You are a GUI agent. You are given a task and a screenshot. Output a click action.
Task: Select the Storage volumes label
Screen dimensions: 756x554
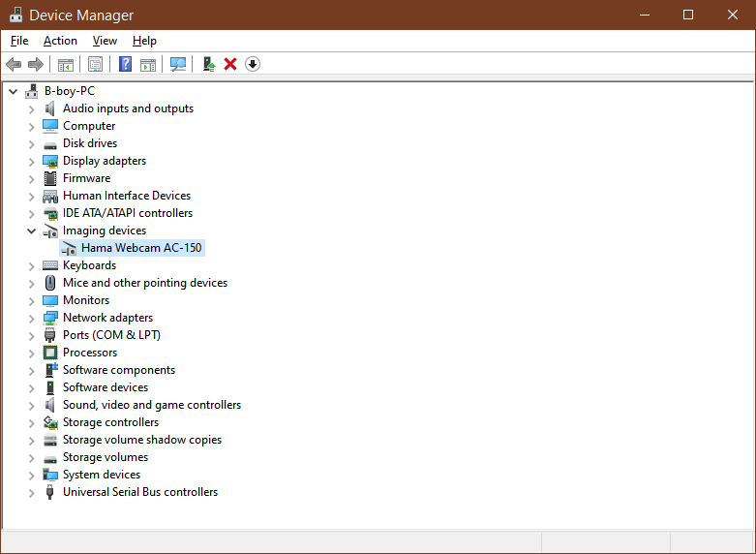click(x=106, y=457)
